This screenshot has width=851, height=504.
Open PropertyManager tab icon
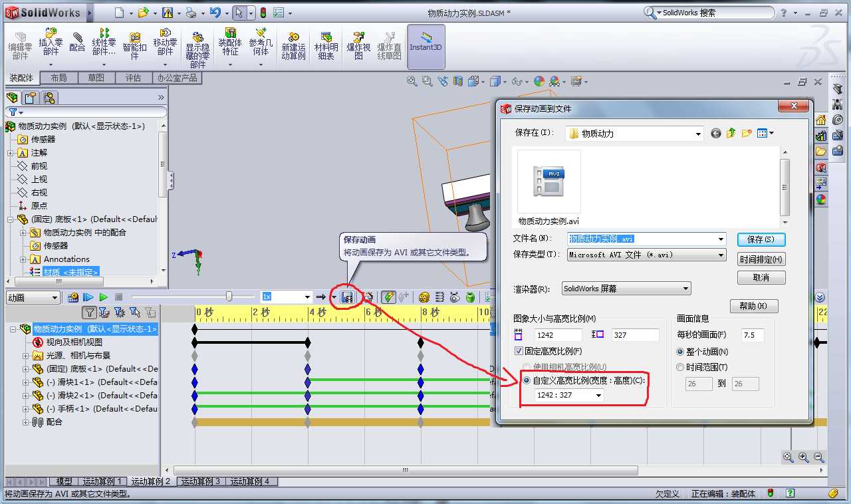click(31, 98)
